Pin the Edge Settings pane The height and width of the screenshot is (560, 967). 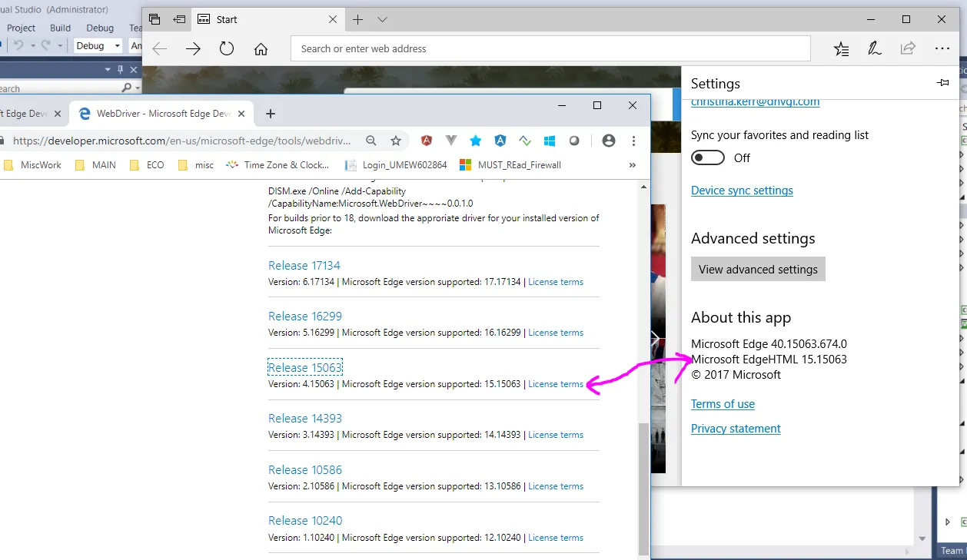click(943, 83)
